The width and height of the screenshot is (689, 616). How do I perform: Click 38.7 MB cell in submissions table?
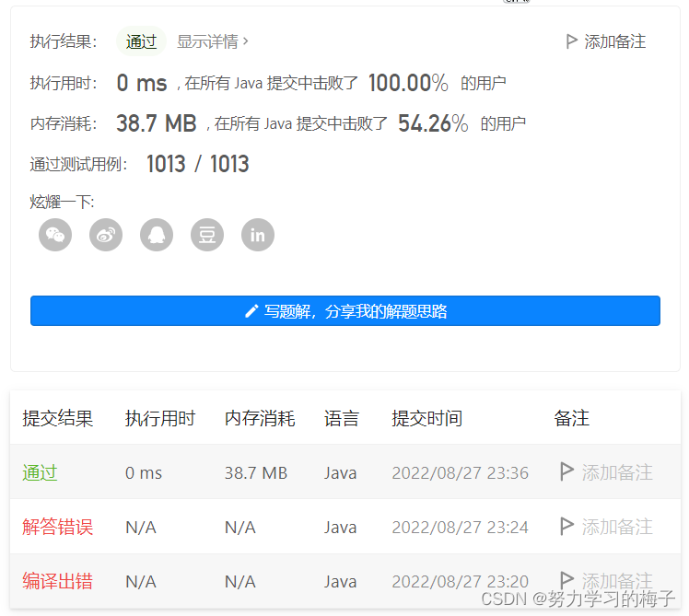point(256,473)
